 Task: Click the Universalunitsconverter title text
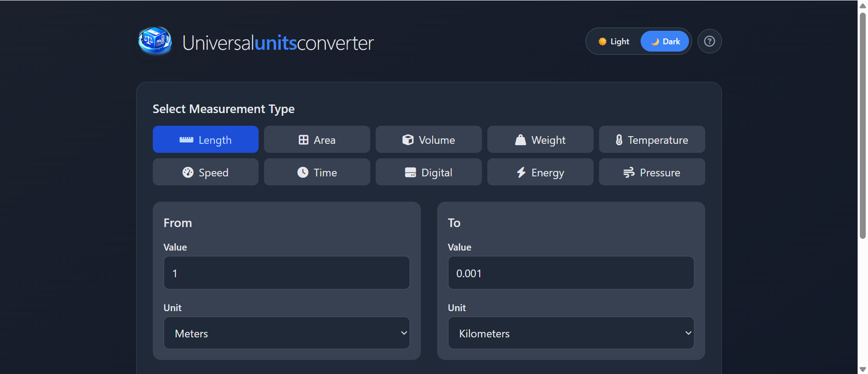click(278, 43)
